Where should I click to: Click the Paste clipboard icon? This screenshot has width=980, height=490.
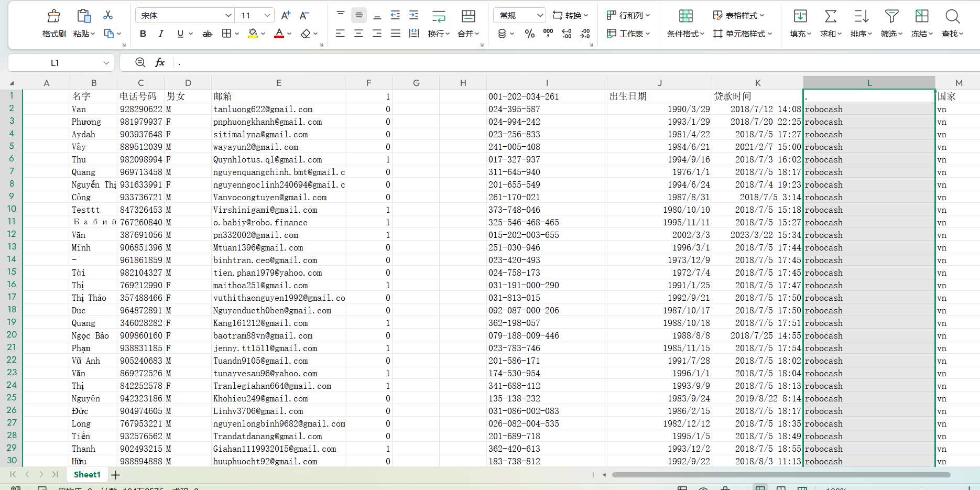pos(84,16)
